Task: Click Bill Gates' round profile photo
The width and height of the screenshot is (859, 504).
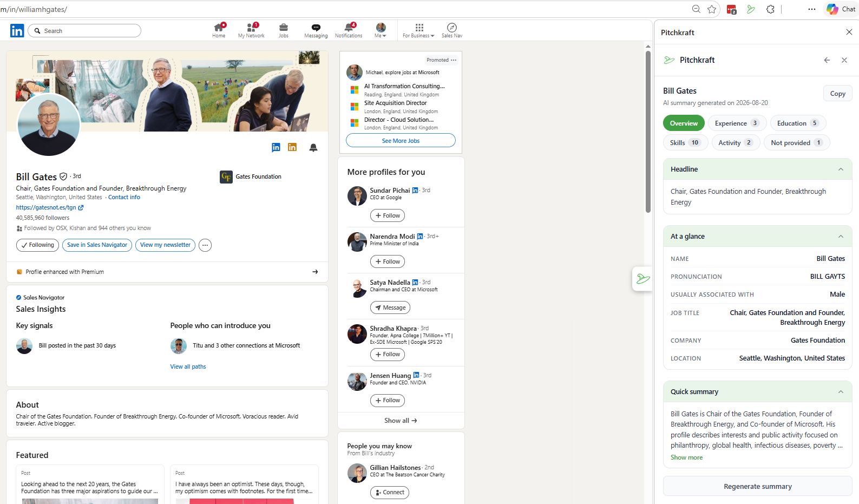Action: 49,125
